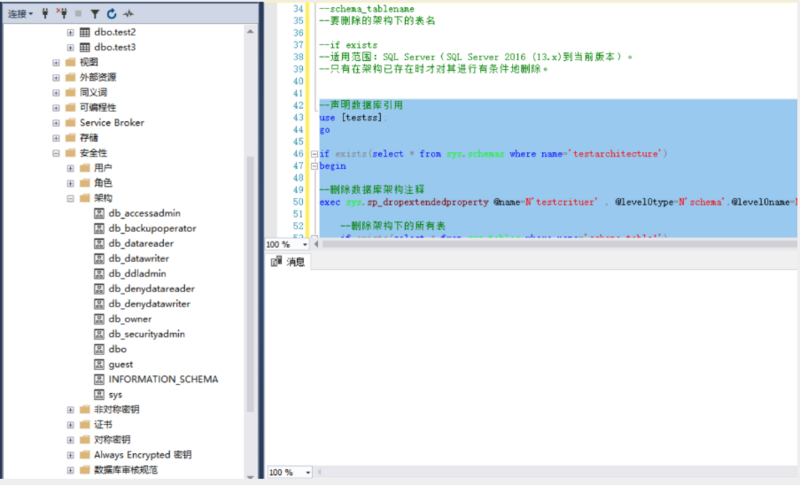Select the guest schema
The image size is (800, 485).
click(x=120, y=365)
